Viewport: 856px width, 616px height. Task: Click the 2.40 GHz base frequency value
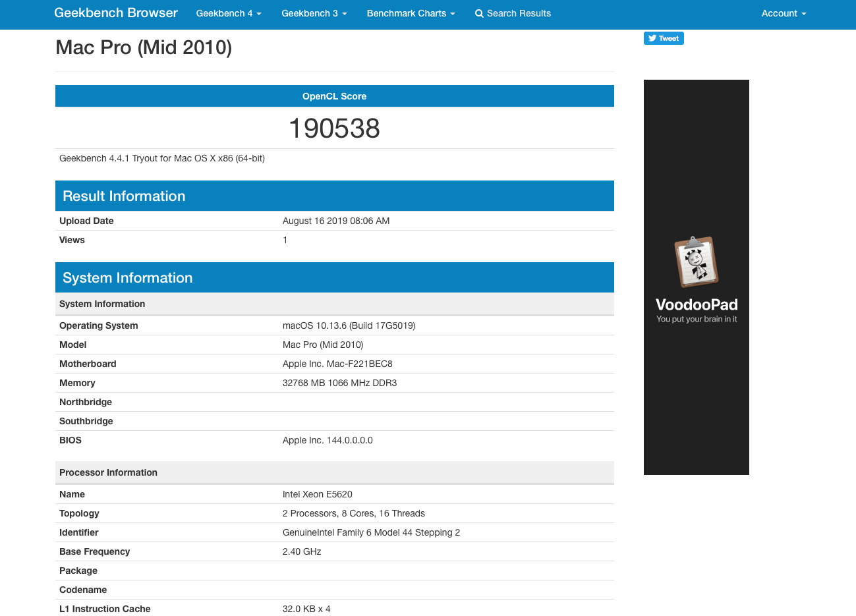(302, 551)
